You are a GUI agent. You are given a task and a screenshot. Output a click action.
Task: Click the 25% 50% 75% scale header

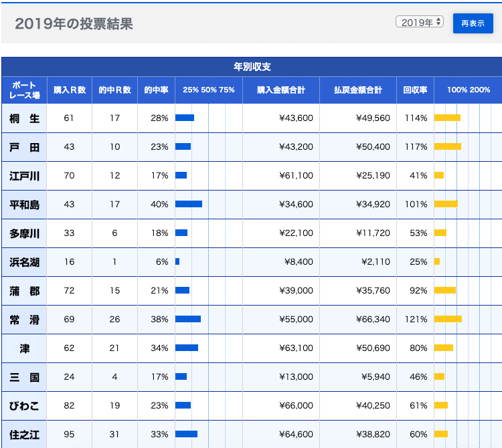pos(209,90)
